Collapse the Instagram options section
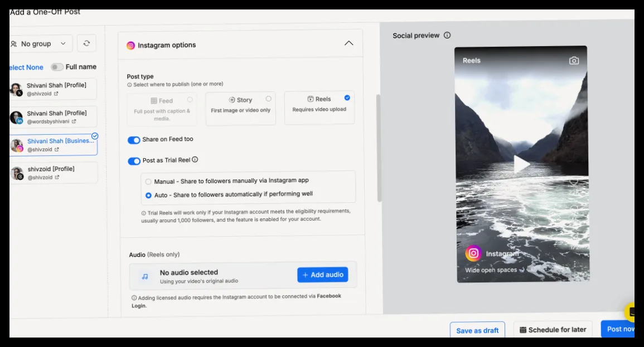644x347 pixels. 348,43
